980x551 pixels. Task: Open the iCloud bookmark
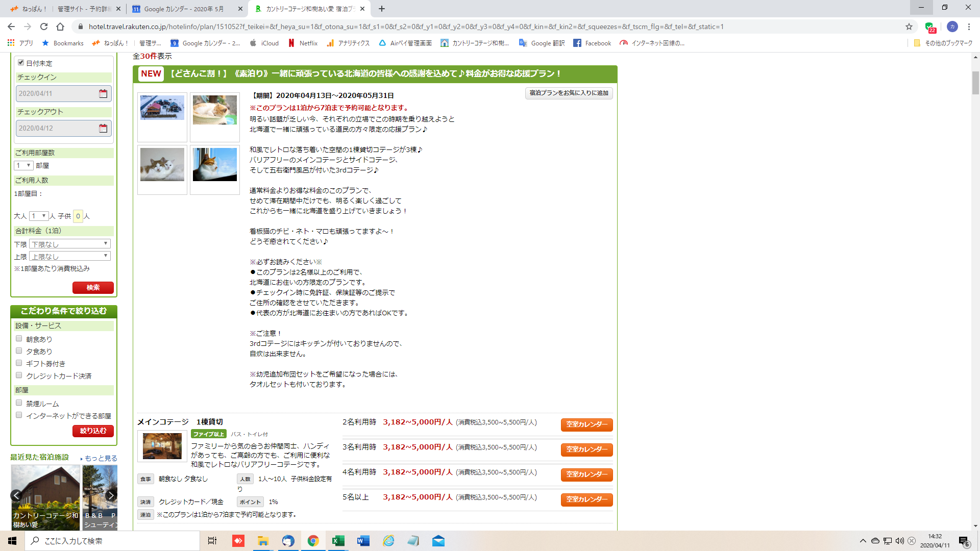point(264,43)
